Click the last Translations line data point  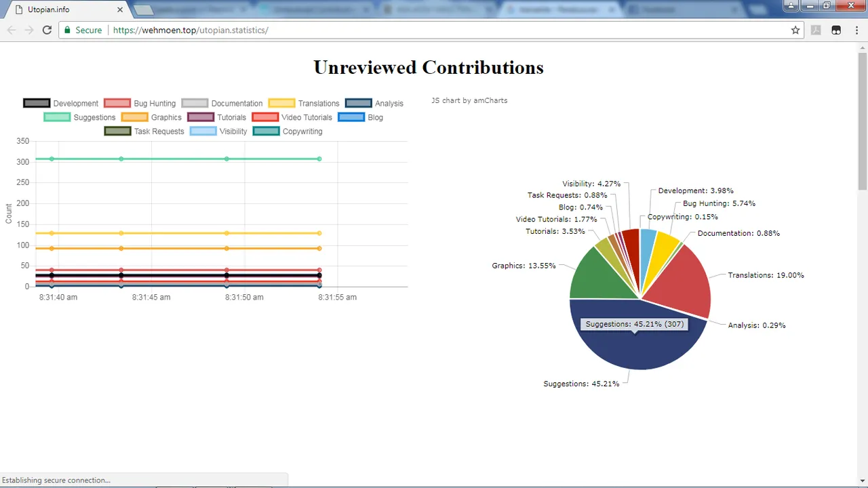coord(319,233)
